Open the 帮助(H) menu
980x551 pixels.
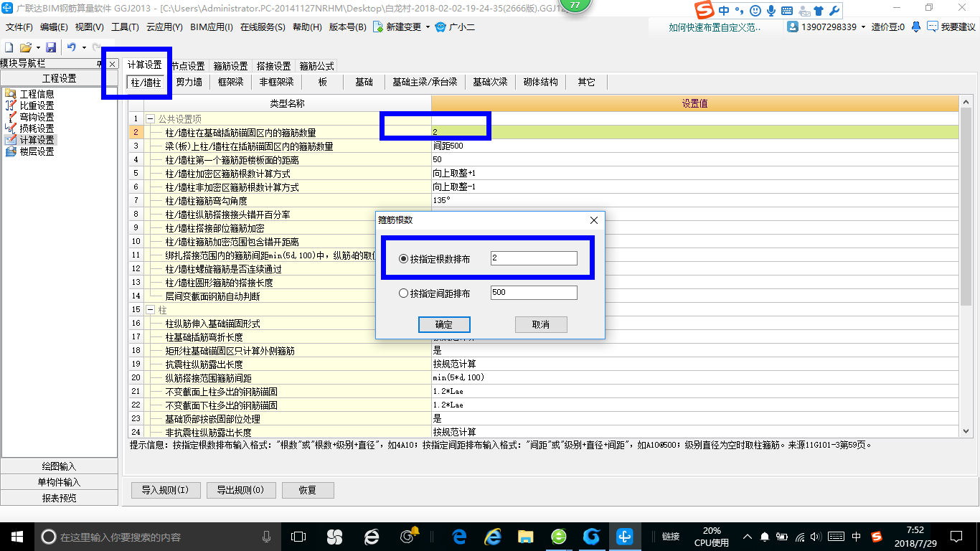tap(307, 27)
